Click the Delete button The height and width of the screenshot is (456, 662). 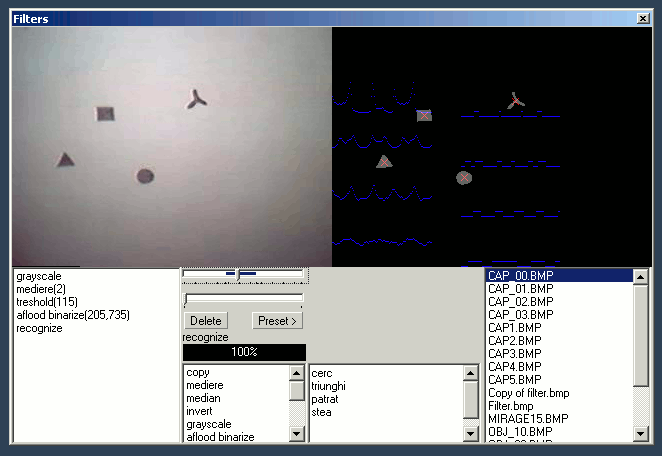click(x=206, y=321)
